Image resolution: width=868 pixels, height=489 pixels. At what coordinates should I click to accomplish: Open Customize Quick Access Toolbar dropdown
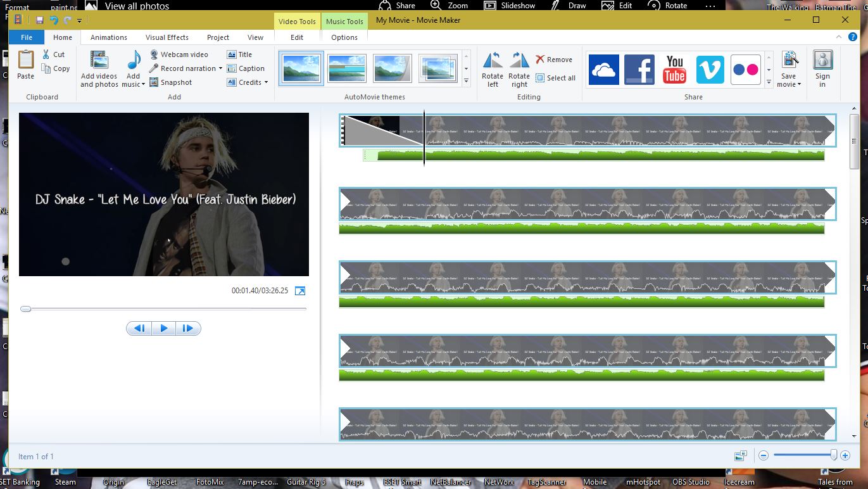79,20
